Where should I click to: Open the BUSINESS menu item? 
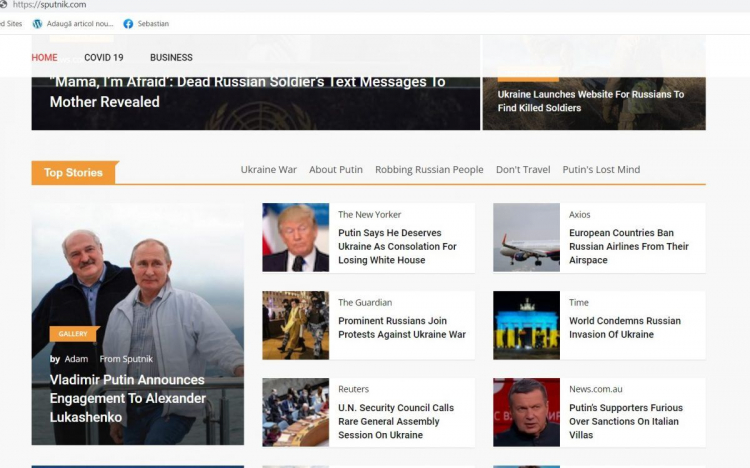click(171, 57)
